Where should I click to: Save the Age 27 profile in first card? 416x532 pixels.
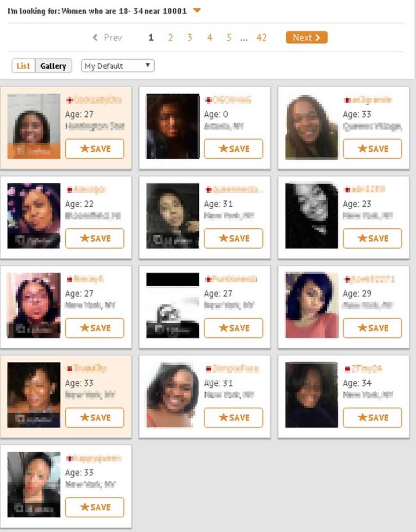[x=95, y=149]
